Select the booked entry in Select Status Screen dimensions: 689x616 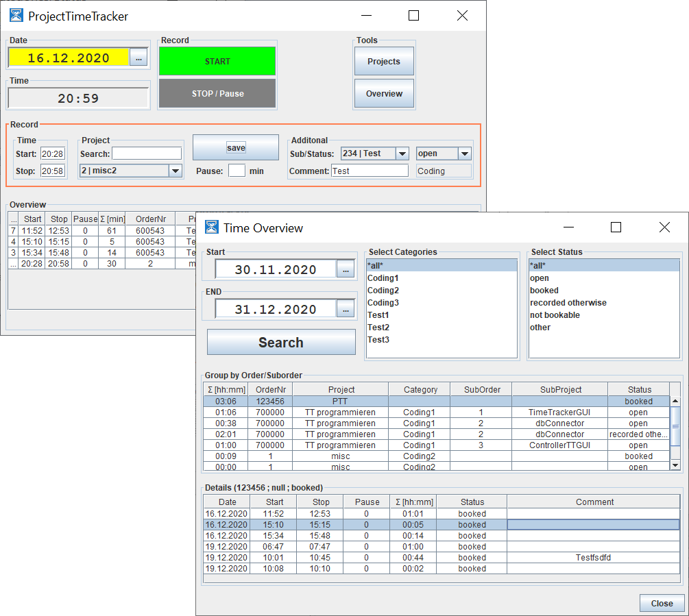coord(544,291)
